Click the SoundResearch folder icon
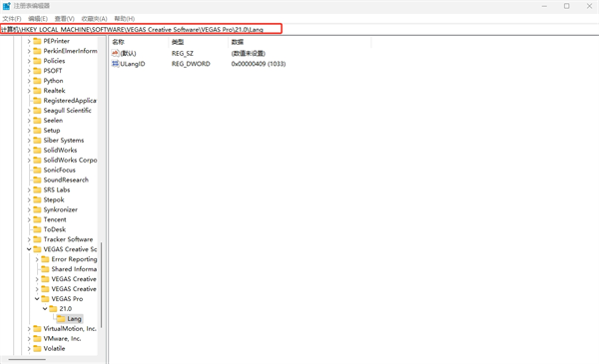599x364 pixels. coord(37,180)
